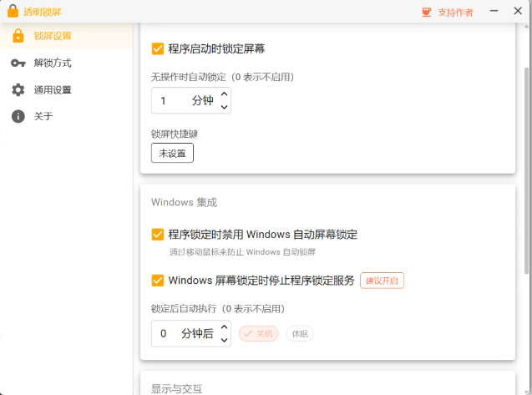The height and width of the screenshot is (395, 532).
Task: Click the lock icon for 锁屏设置
Action: point(18,36)
